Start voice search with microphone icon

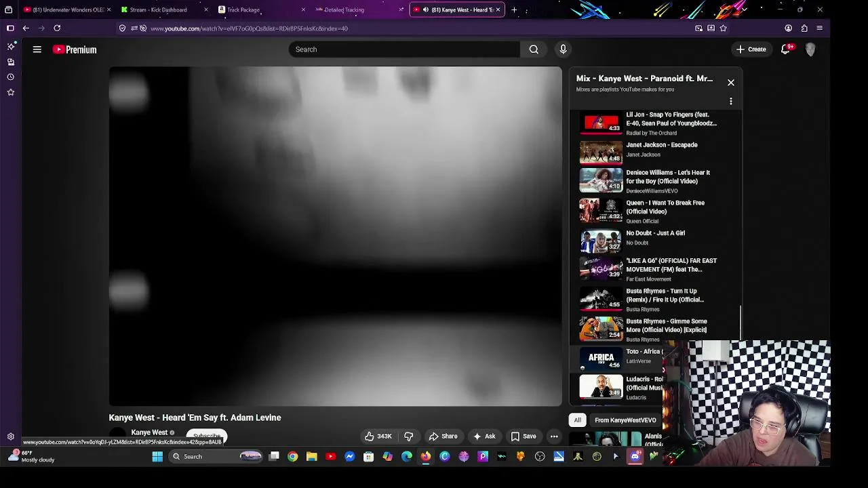563,49
